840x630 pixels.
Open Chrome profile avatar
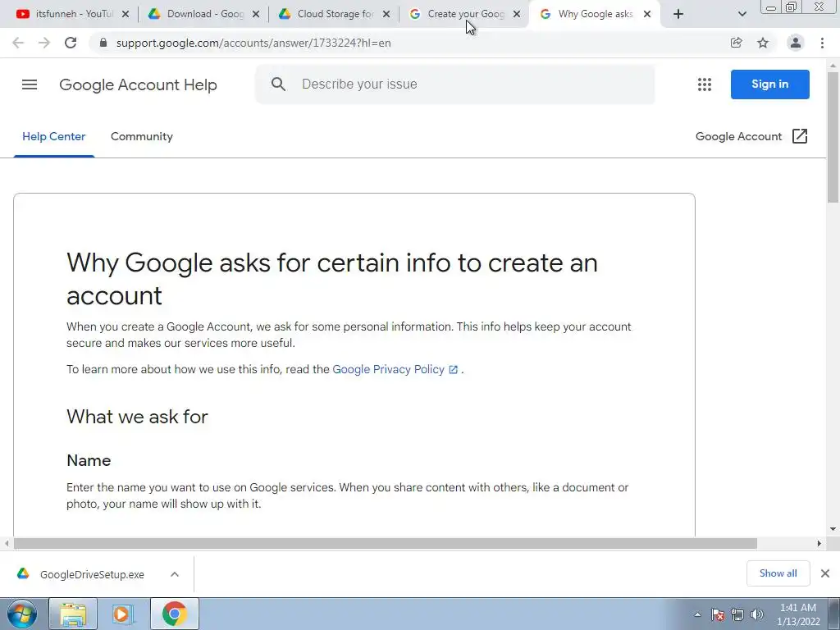pos(796,43)
